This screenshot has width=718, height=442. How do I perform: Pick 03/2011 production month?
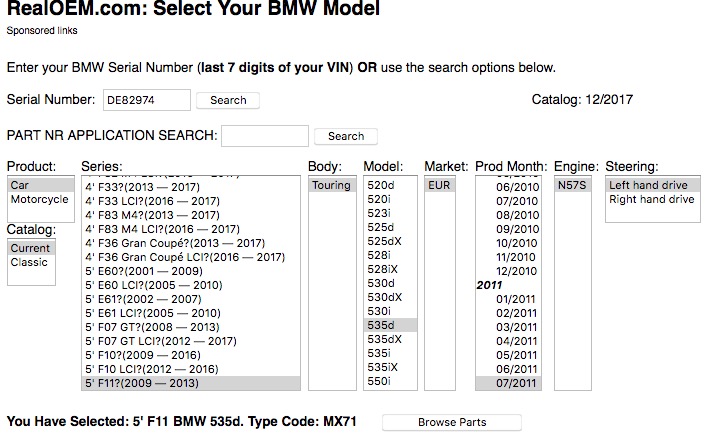point(516,327)
